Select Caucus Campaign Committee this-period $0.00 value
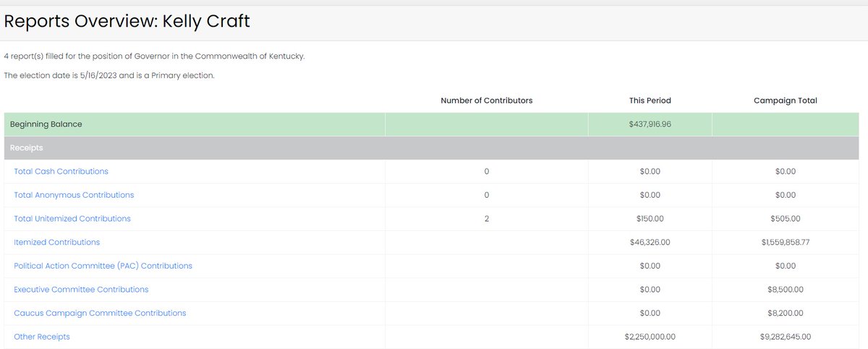 click(650, 313)
